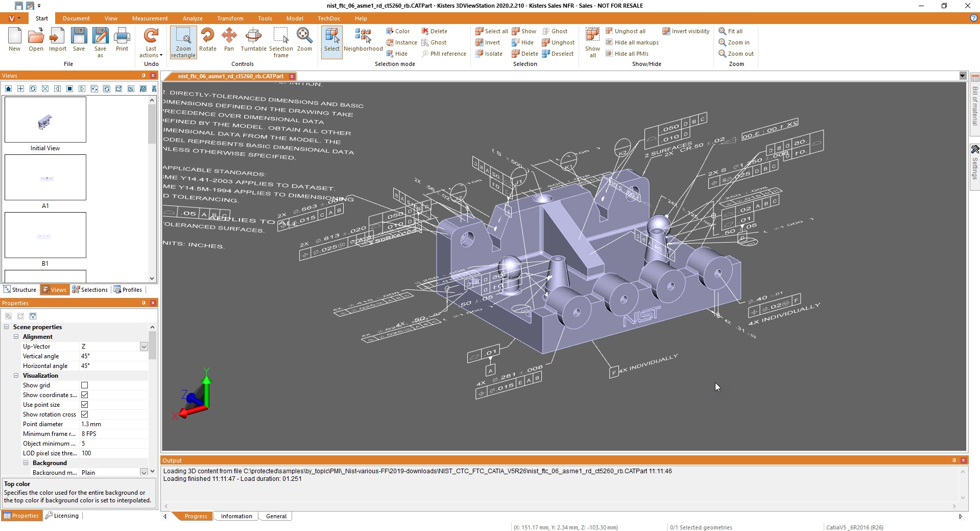Click the Views panel vertical scrollbar
The height and width of the screenshot is (531, 980).
(x=152, y=189)
